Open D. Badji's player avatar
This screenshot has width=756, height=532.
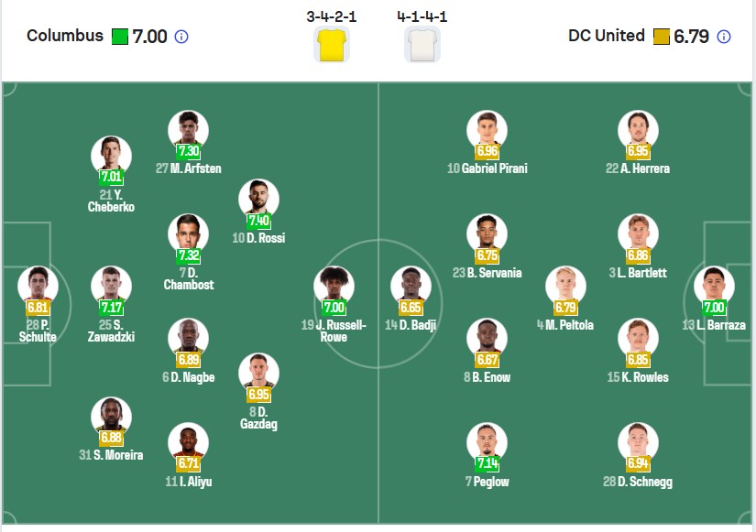point(411,286)
